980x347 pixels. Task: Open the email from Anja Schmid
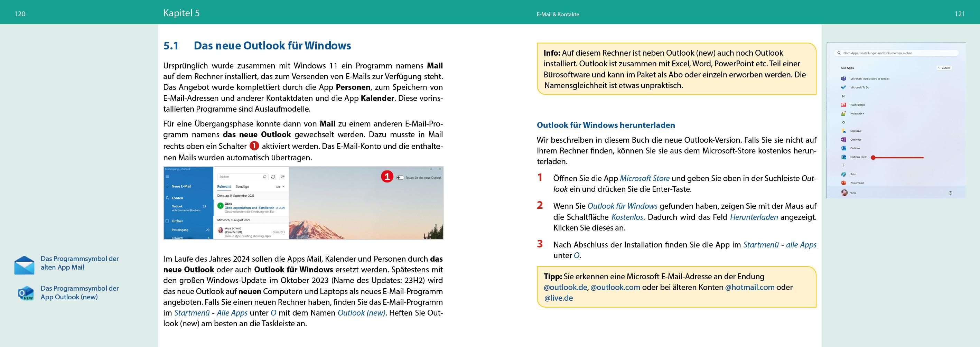[x=251, y=232]
